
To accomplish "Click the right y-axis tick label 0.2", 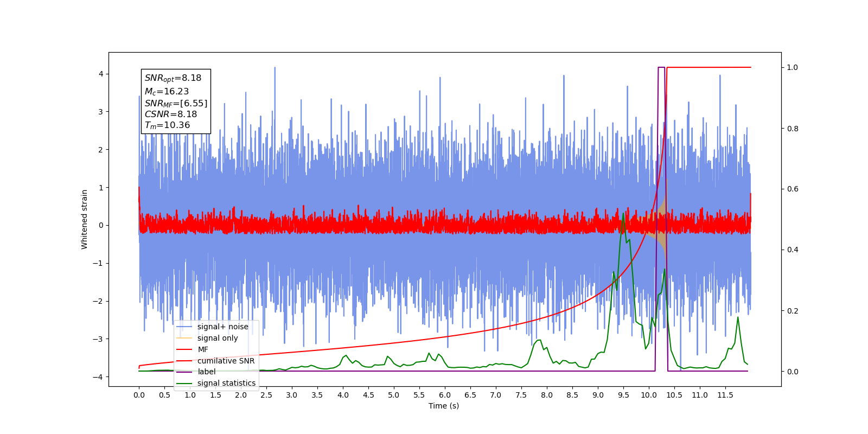I will (x=793, y=311).
